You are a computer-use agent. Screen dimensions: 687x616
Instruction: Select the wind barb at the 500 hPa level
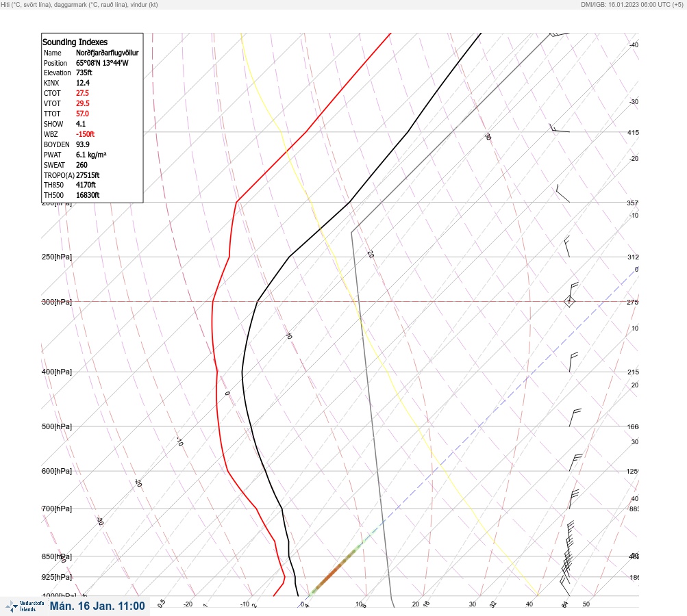(575, 418)
